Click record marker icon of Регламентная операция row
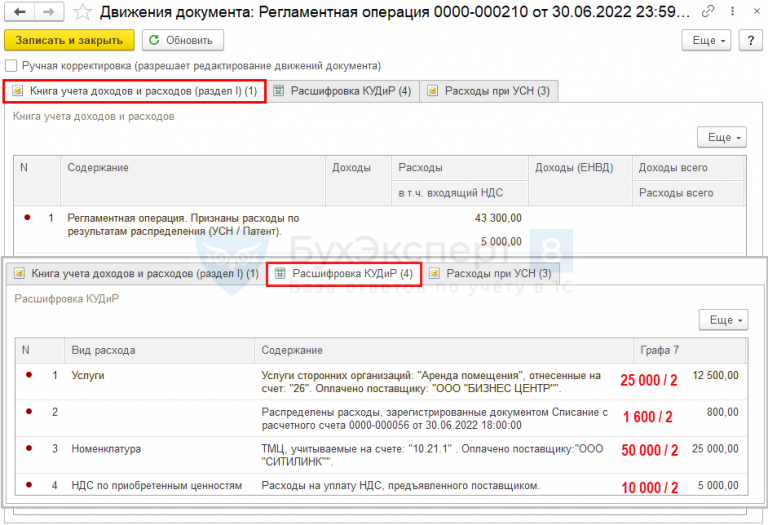768x525 pixels. (27, 217)
